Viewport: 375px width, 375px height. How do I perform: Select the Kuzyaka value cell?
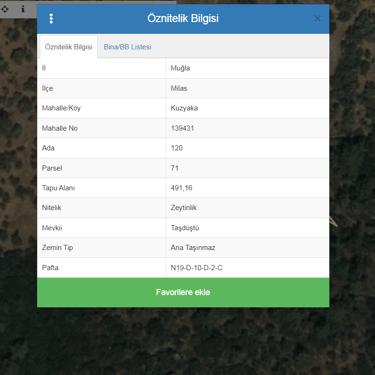247,108
